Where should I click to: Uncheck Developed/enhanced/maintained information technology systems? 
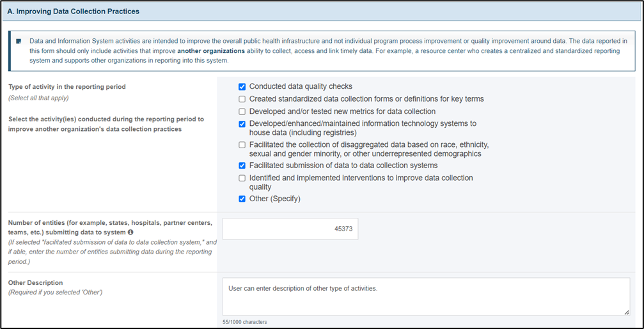click(x=242, y=124)
